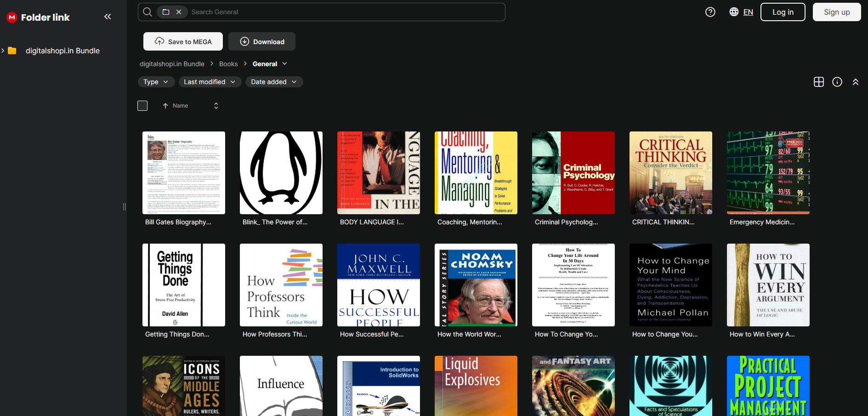
Task: Click the globe language icon
Action: (x=734, y=12)
